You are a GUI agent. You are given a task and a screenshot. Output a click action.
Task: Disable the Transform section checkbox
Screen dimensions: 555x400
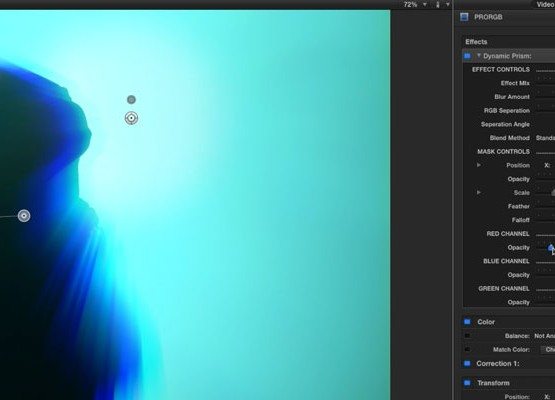467,383
